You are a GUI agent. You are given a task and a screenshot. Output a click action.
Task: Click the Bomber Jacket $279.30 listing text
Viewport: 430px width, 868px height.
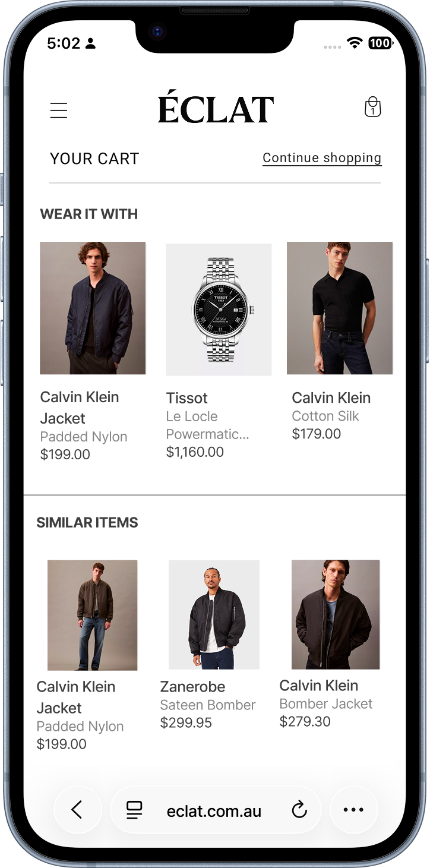click(x=326, y=703)
